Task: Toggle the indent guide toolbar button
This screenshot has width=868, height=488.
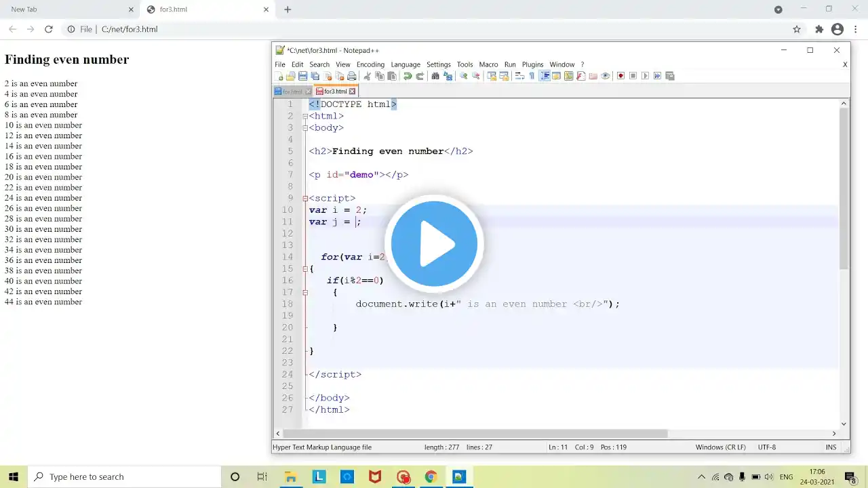Action: pos(544,76)
